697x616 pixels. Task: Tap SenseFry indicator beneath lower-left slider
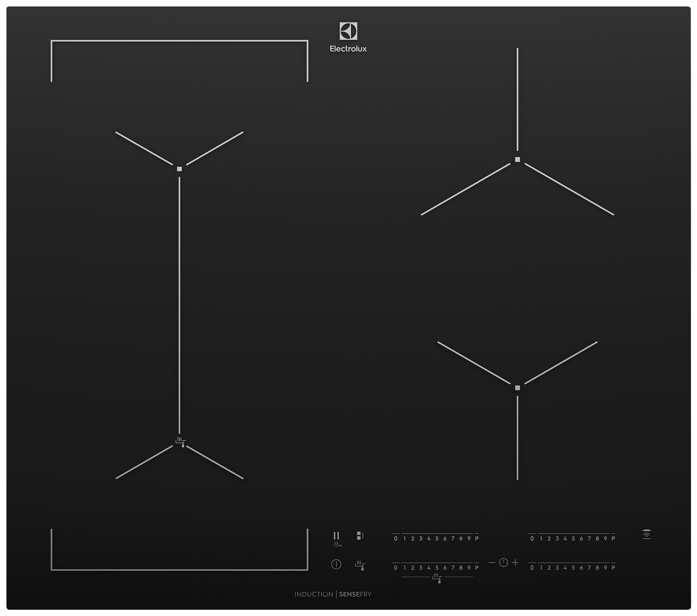pos(437,578)
